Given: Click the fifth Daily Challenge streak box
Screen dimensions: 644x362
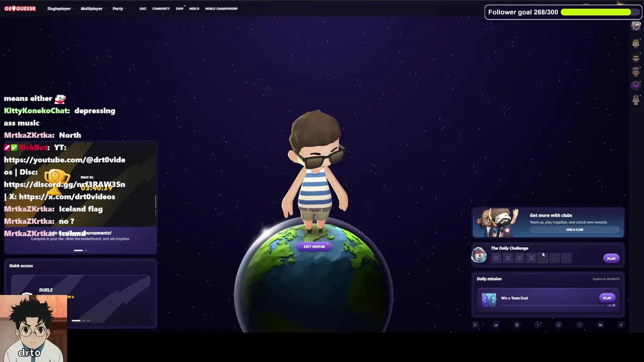Looking at the screenshot, I should (542, 258).
